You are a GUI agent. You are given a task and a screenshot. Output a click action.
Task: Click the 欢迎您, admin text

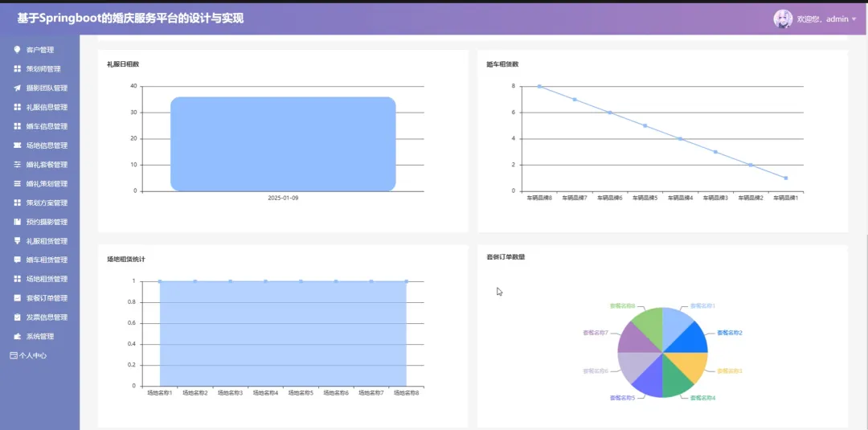822,19
